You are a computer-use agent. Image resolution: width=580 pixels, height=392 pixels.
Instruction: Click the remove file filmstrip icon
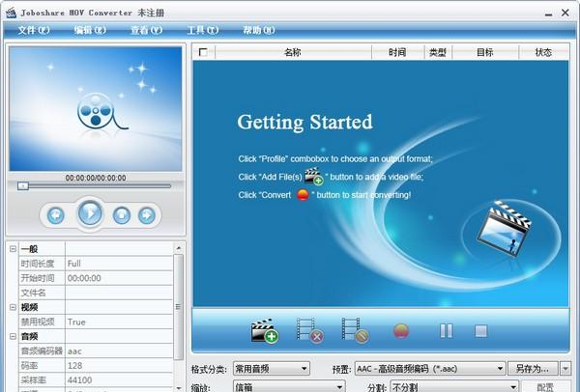pyautogui.click(x=310, y=330)
